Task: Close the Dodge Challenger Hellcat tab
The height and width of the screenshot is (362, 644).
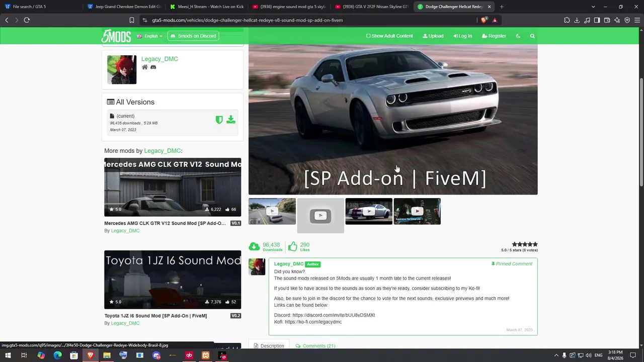Action: (x=489, y=7)
